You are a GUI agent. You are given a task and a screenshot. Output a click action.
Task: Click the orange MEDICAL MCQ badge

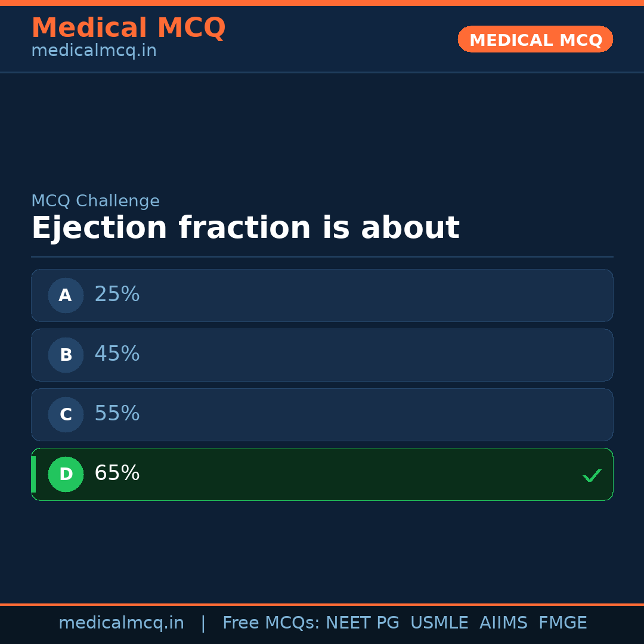point(535,39)
